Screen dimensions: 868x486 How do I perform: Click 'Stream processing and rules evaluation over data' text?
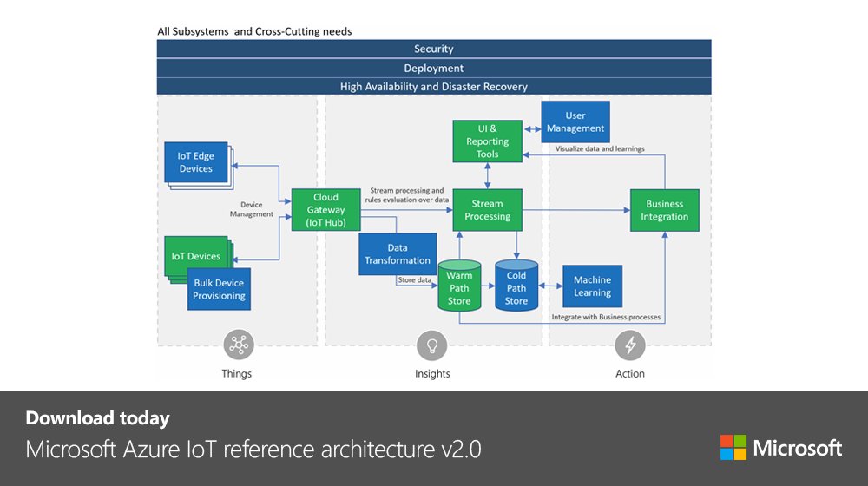pos(406,195)
